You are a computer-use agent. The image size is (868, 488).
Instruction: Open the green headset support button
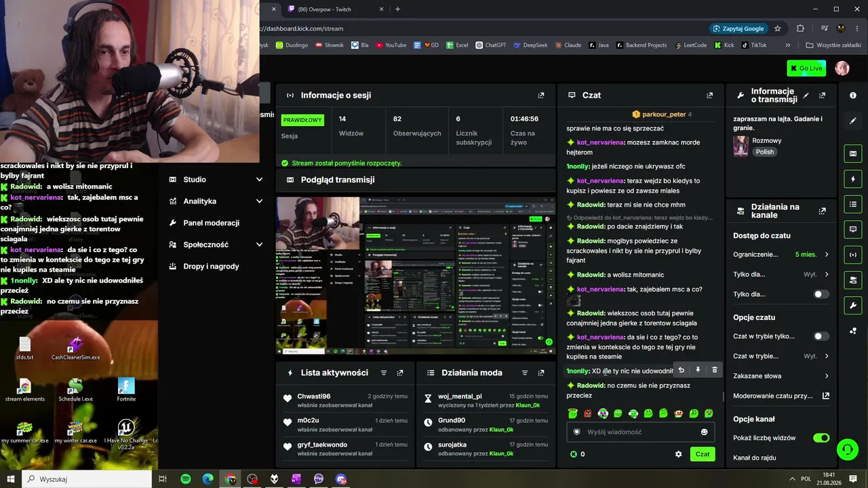click(846, 449)
